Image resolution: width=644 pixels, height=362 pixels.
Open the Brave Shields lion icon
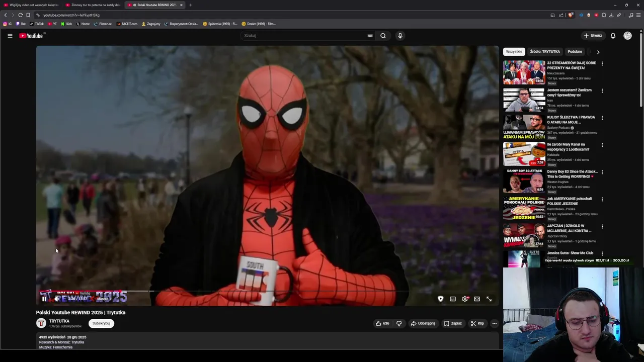point(570,15)
